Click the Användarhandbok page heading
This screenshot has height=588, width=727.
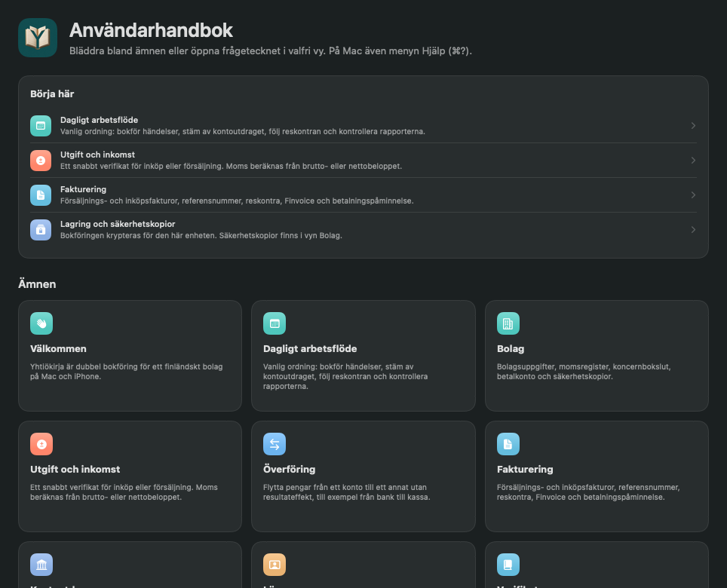pyautogui.click(x=151, y=31)
